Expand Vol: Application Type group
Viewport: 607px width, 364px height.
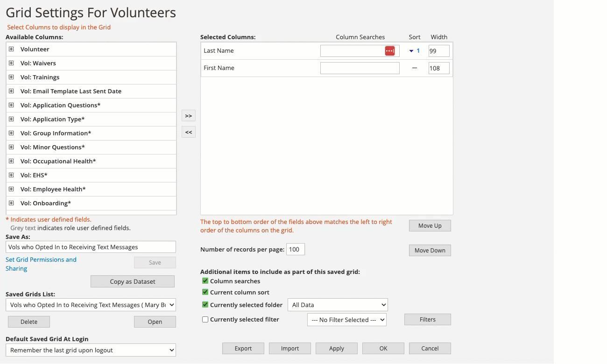coord(11,119)
